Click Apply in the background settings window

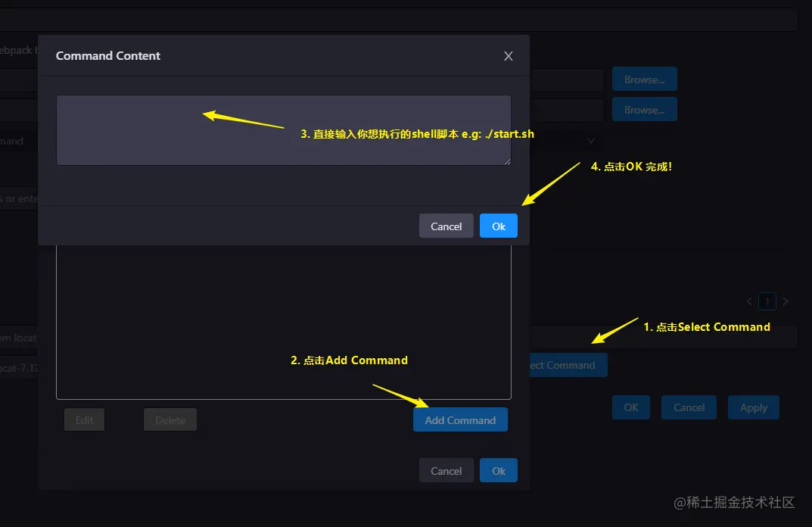[754, 407]
